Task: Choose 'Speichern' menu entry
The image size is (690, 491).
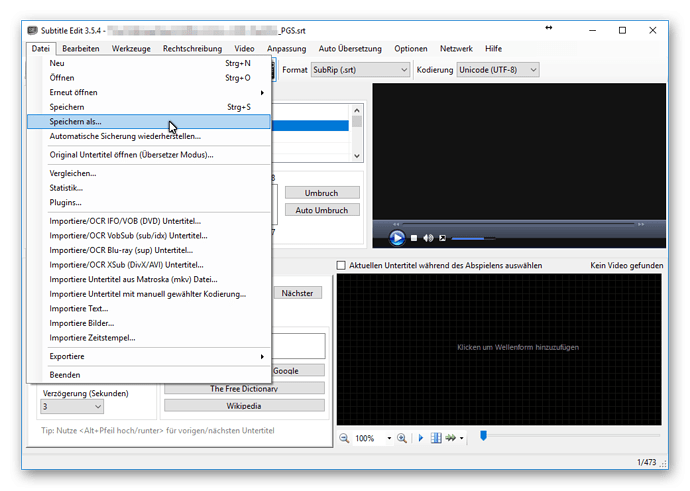Action: click(149, 107)
